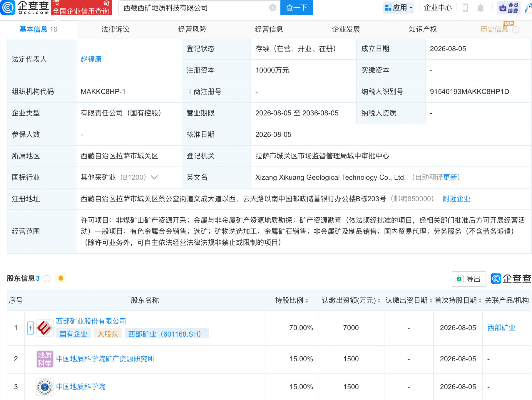Click the 中国地质科学院 round emblem logo
This screenshot has height=400, width=532.
point(45,387)
